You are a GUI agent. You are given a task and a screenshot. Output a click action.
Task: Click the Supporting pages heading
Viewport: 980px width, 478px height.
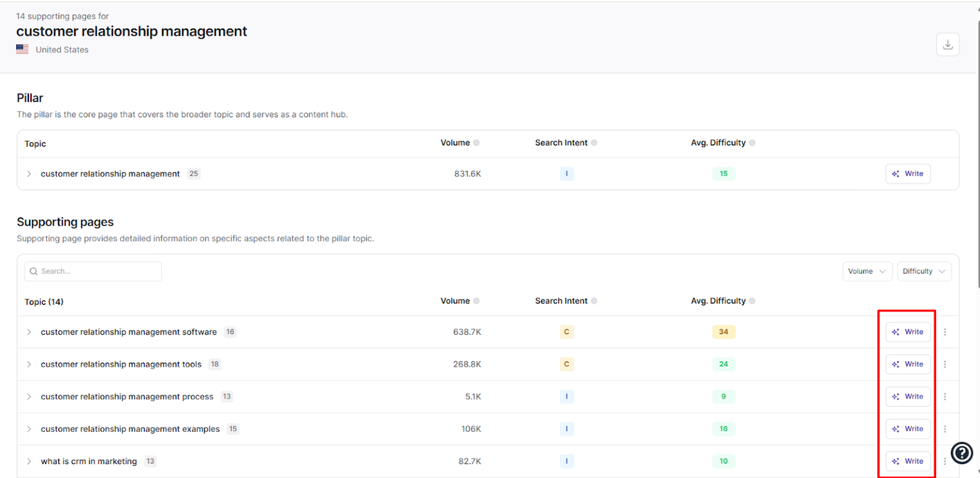tap(65, 222)
